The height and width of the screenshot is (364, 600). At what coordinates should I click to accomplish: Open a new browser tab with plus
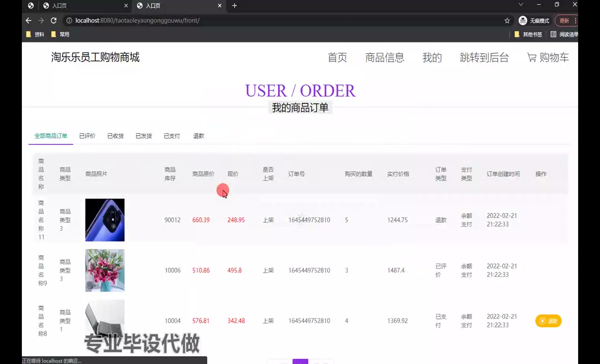point(235,5)
